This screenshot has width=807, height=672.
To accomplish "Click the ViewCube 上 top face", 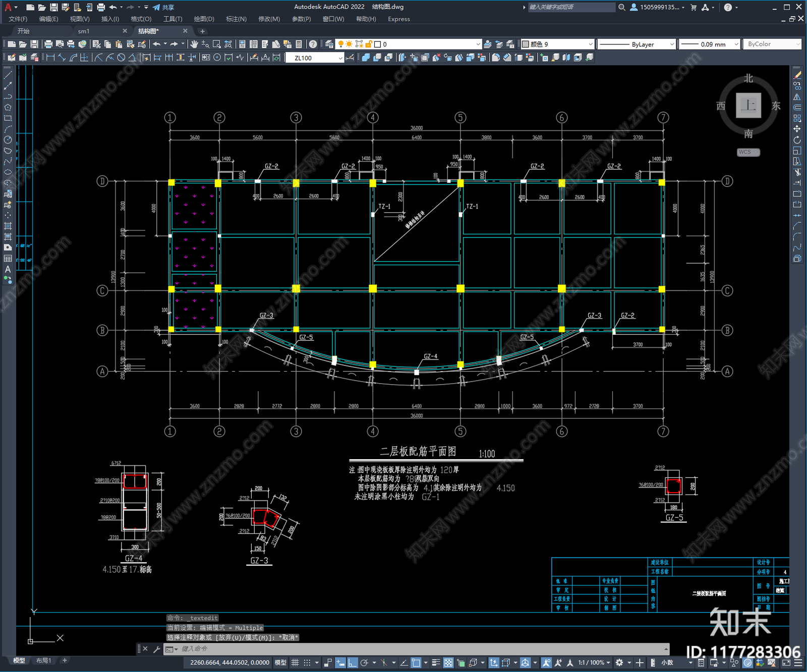I will [748, 105].
